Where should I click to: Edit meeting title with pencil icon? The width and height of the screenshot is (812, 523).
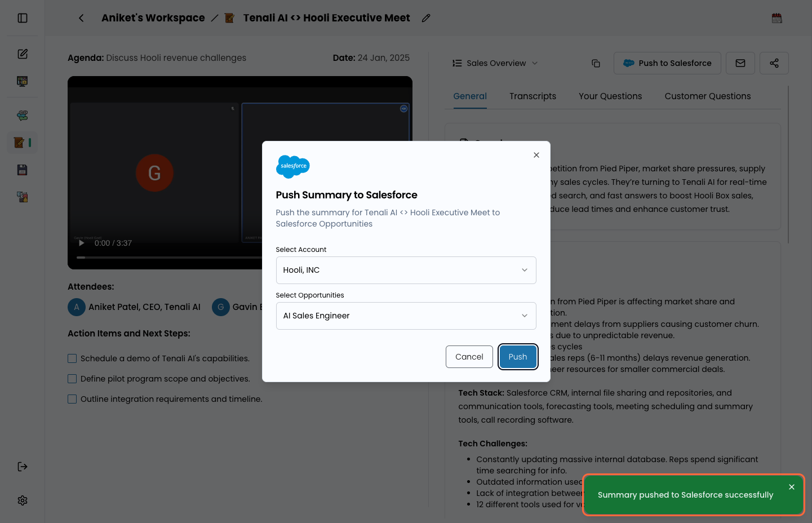pyautogui.click(x=426, y=18)
